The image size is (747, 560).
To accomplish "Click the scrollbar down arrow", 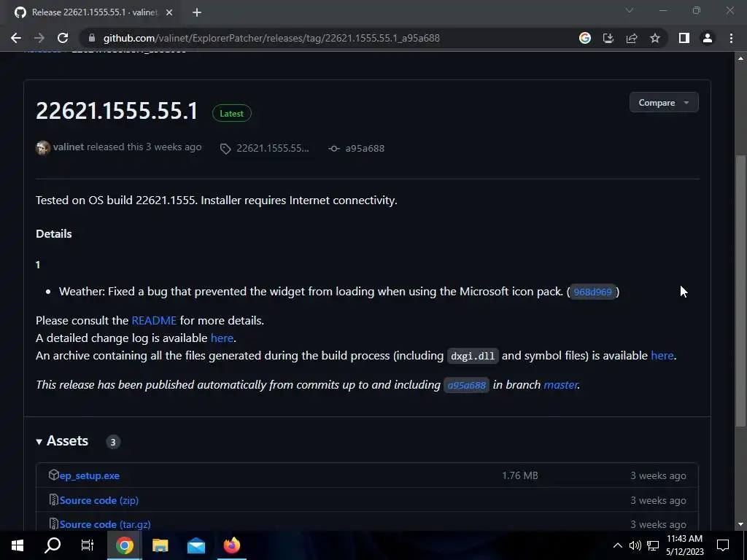I will pos(740,524).
